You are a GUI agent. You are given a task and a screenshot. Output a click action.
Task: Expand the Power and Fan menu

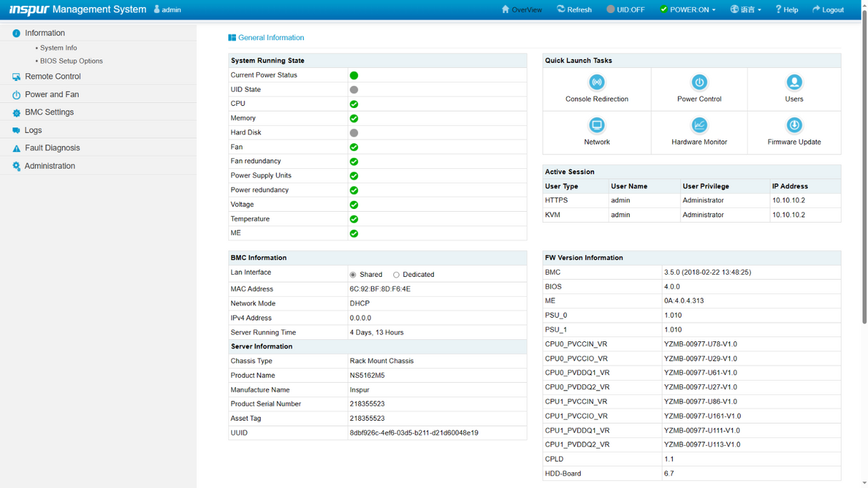click(x=98, y=94)
